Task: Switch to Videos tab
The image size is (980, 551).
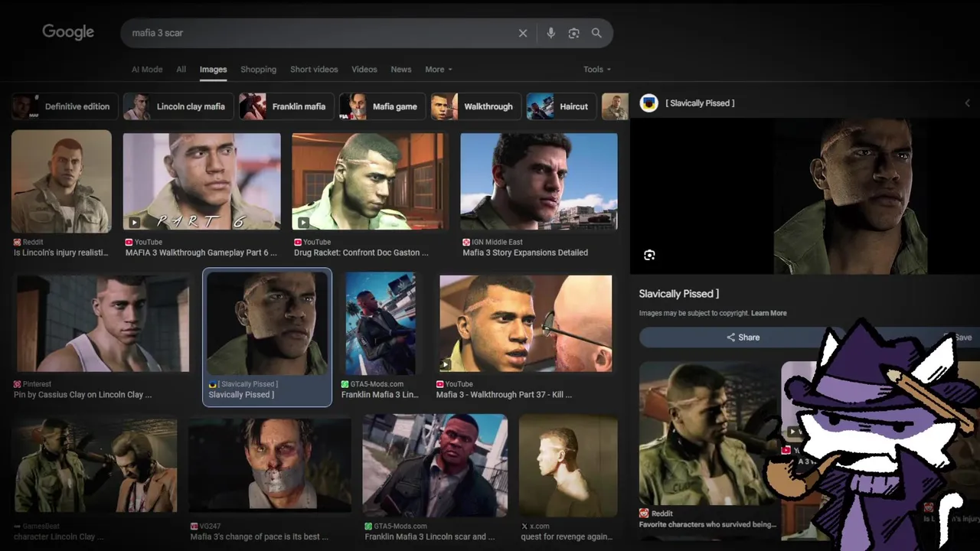Action: coord(364,70)
